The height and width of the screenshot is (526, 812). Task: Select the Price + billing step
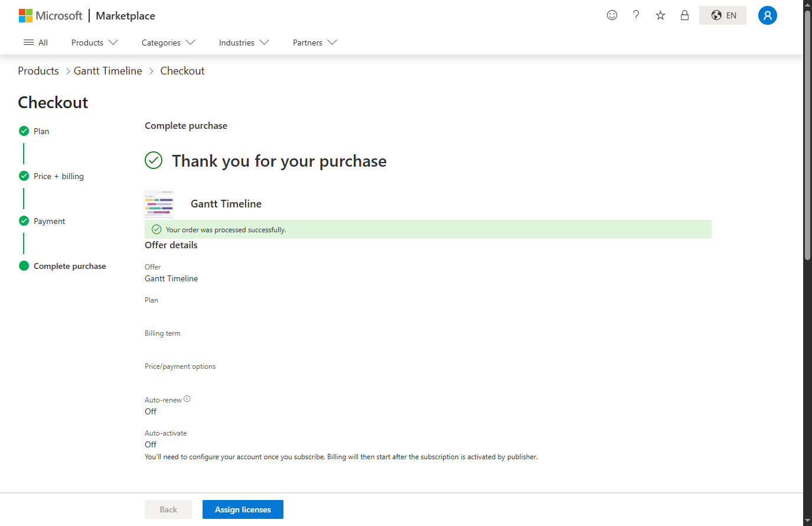pos(51,176)
